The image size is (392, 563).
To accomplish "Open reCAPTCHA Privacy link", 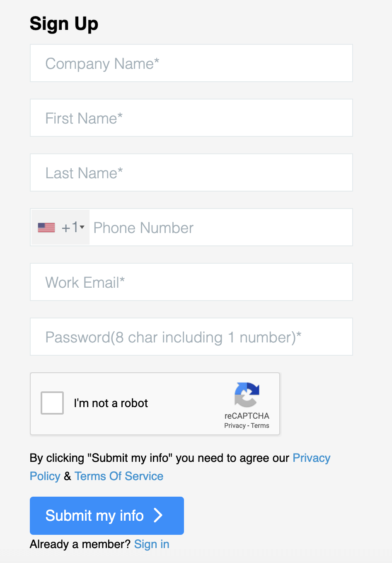I will pos(235,426).
